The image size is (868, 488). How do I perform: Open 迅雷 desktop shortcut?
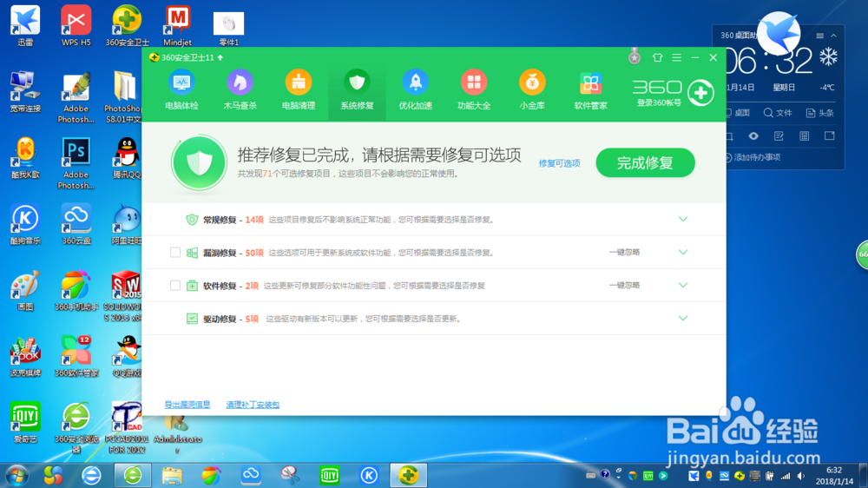tap(25, 25)
